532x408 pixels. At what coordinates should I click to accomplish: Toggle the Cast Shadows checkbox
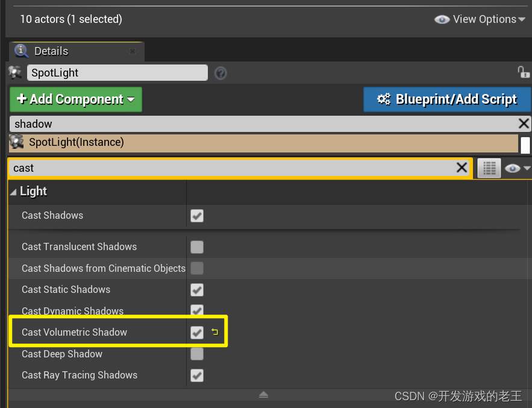[x=197, y=216]
